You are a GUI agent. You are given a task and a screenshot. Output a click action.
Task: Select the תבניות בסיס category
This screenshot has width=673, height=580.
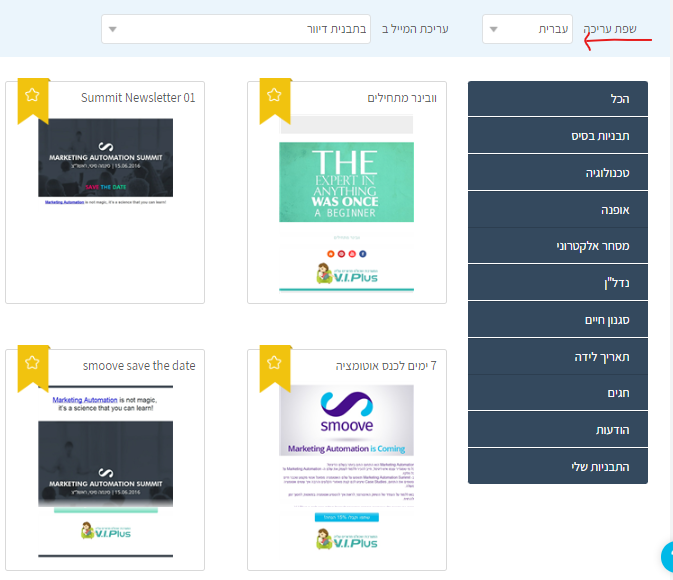557,136
